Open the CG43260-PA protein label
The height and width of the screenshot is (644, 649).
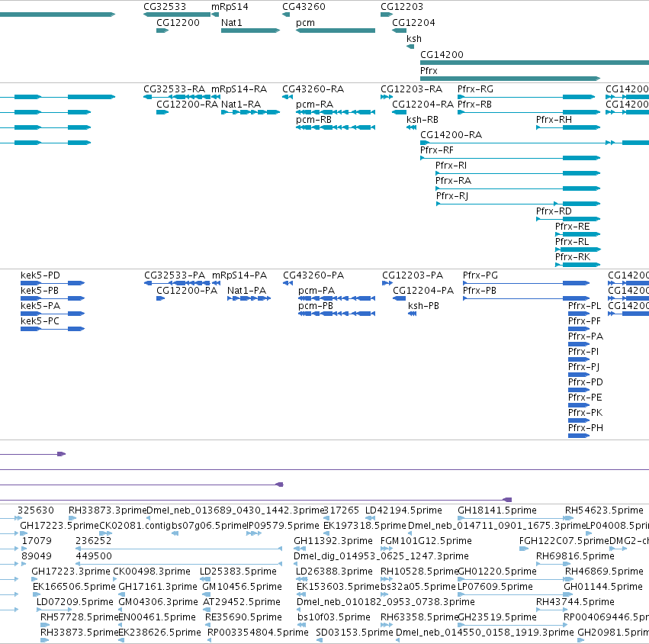click(313, 275)
